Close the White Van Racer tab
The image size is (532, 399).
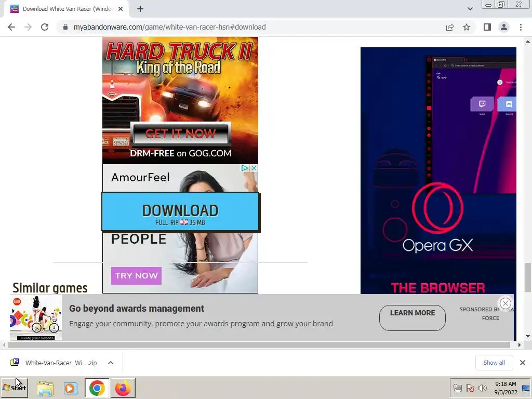[121, 9]
